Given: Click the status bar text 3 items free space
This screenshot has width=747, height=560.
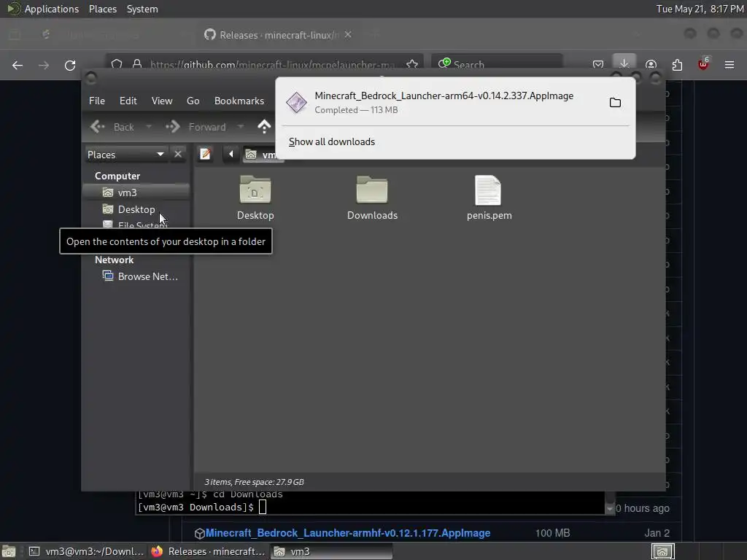Looking at the screenshot, I should click(255, 482).
